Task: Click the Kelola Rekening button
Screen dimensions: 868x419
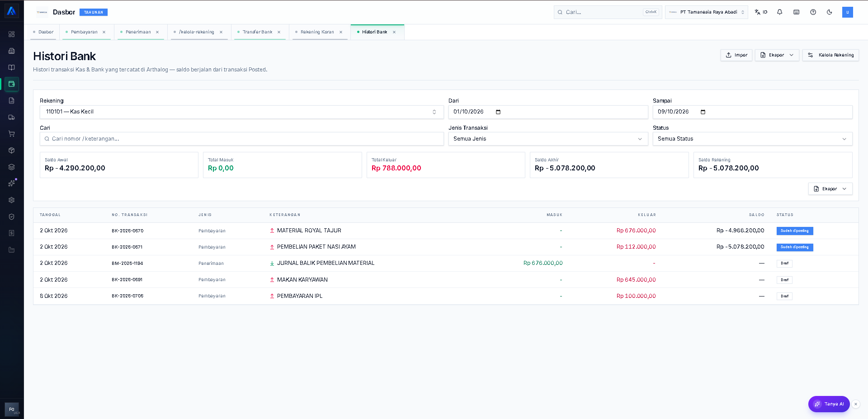Action: (x=831, y=55)
